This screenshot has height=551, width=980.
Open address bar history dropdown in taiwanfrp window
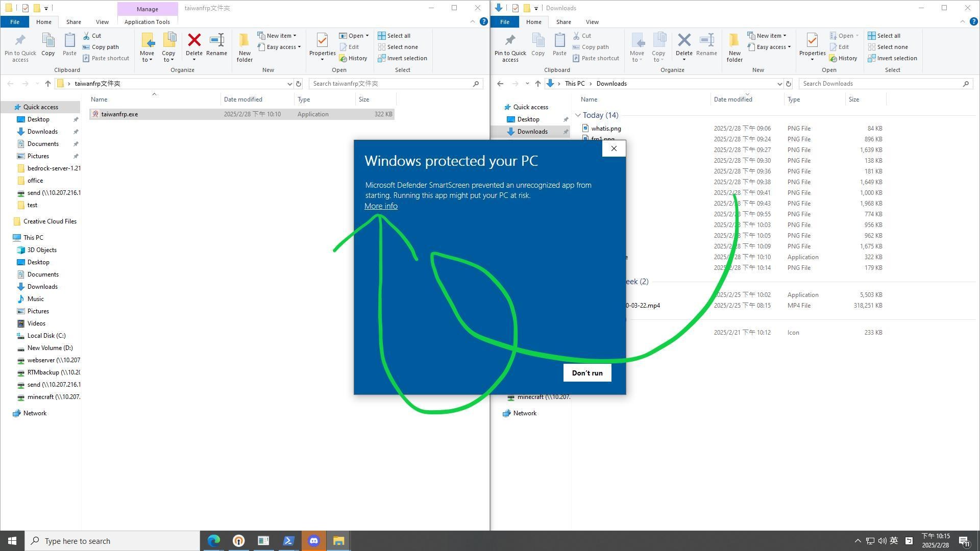[x=289, y=84]
